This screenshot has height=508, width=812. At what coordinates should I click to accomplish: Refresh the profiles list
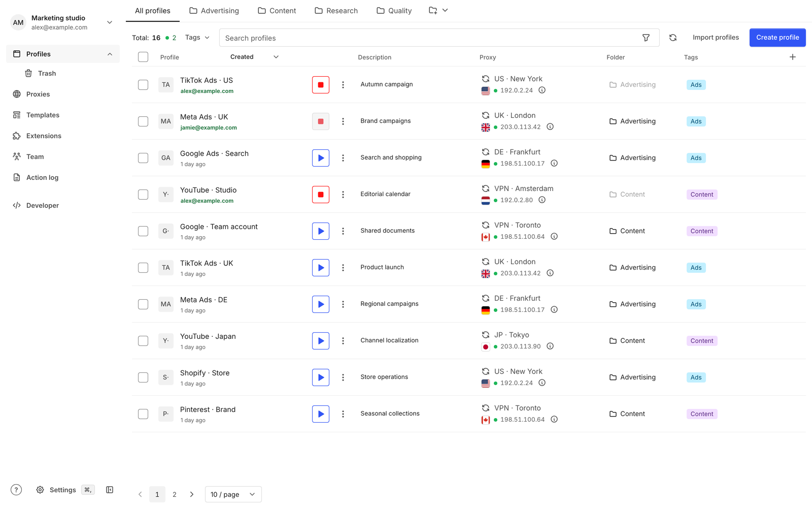pos(673,38)
